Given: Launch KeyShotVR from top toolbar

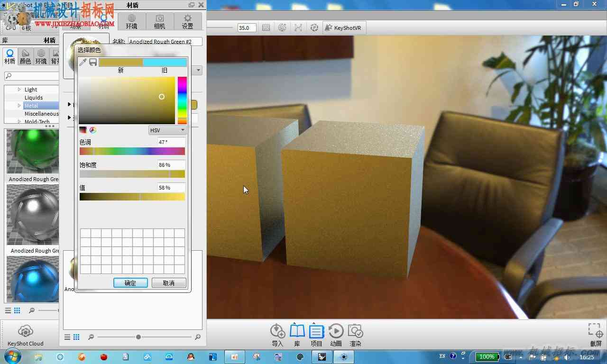Looking at the screenshot, I should (x=344, y=27).
